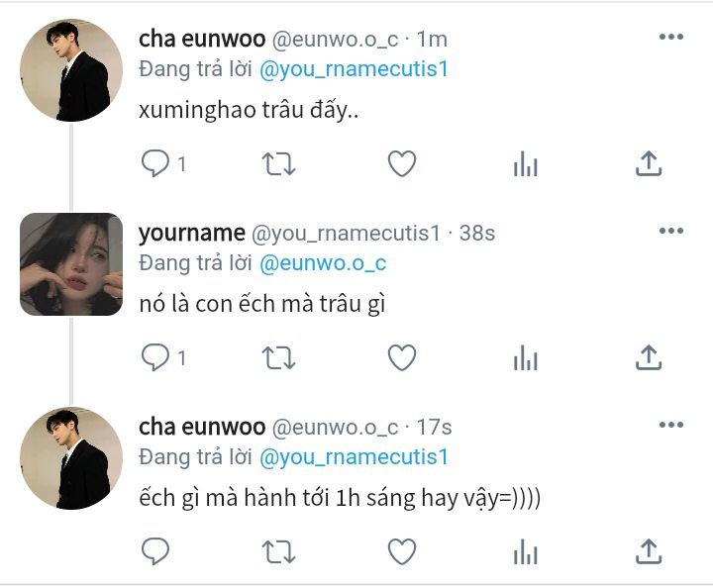This screenshot has width=713, height=588.
Task: Reply to the last cha eunwoo tweet
Action: point(155,551)
